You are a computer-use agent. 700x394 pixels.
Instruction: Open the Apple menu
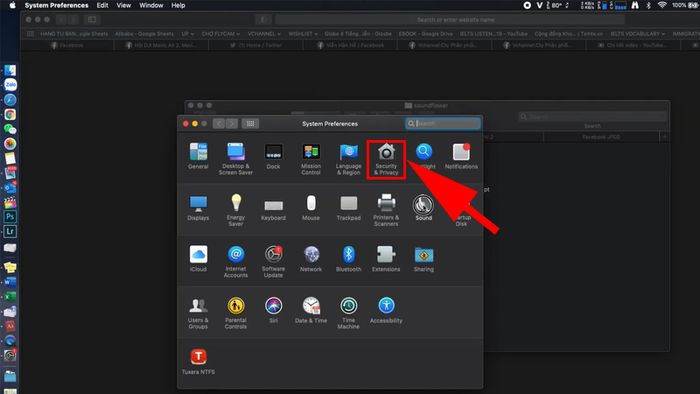[12, 5]
